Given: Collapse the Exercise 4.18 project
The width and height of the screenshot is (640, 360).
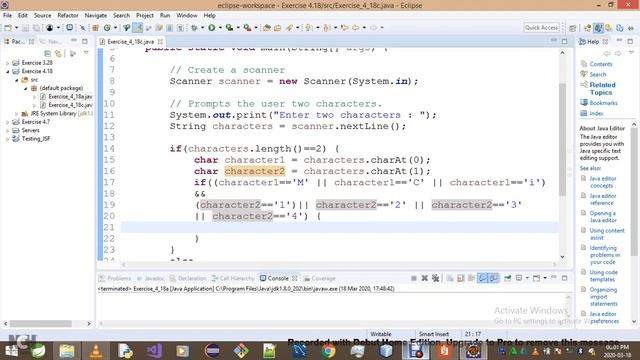Looking at the screenshot, I should point(7,71).
